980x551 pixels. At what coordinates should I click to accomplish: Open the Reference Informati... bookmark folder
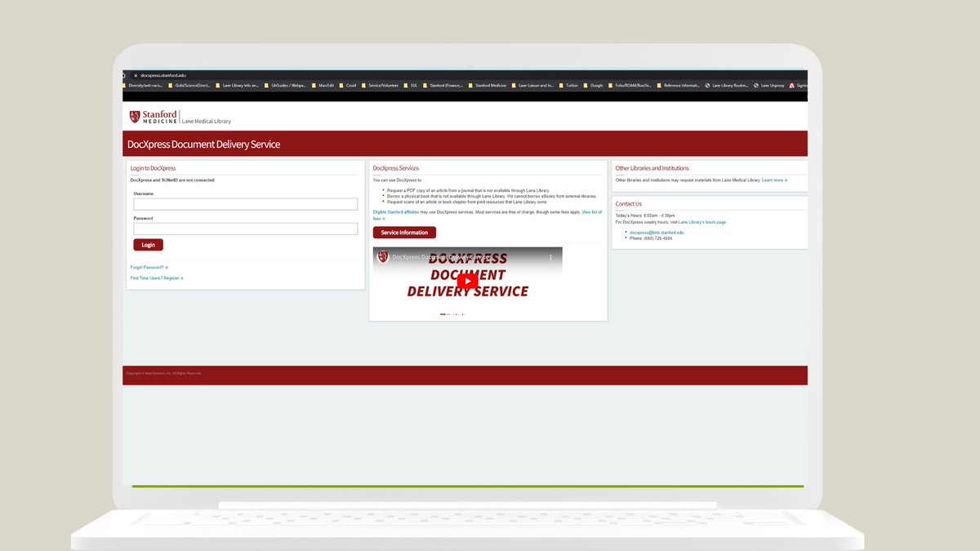[x=679, y=85]
